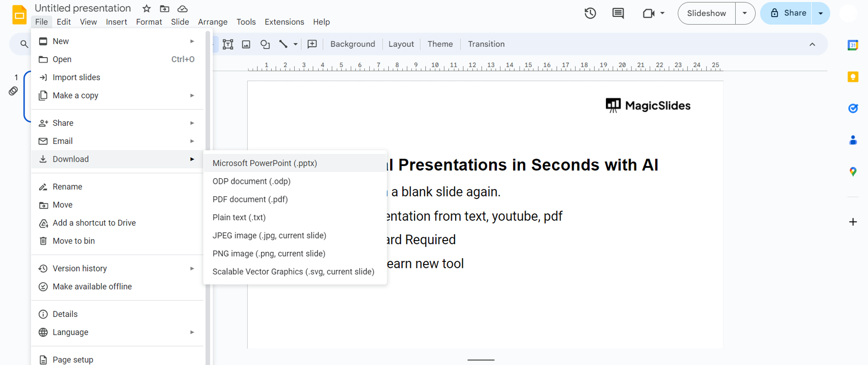This screenshot has height=365, width=868.
Task: Click the add comment toolbar icon
Action: click(x=312, y=44)
